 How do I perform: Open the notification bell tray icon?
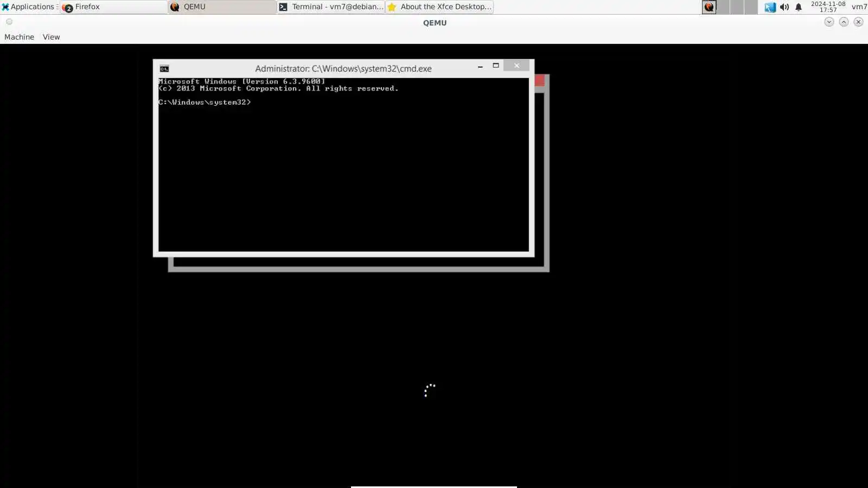(x=799, y=7)
